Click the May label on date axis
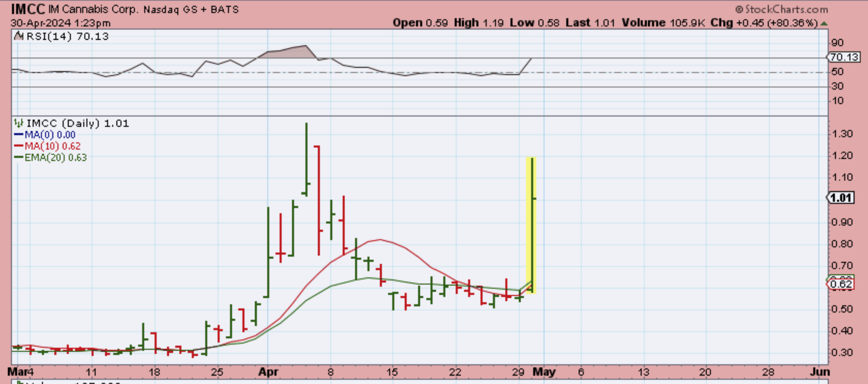This screenshot has width=868, height=384. pos(544,372)
